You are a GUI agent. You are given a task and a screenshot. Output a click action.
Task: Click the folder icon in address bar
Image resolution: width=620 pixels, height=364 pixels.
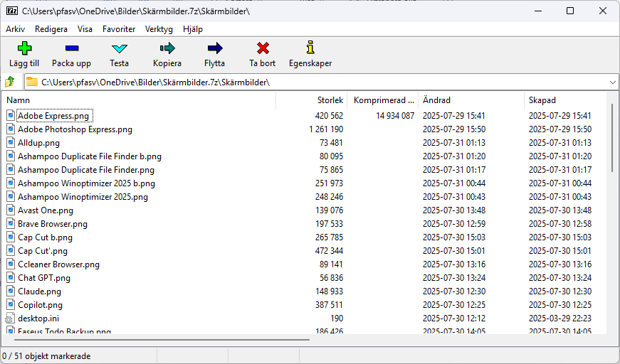(x=32, y=82)
